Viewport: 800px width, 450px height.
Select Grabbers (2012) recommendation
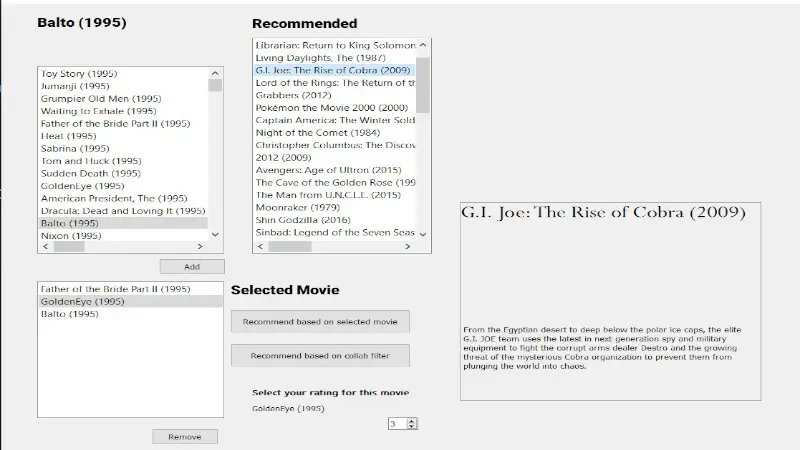pyautogui.click(x=335, y=95)
